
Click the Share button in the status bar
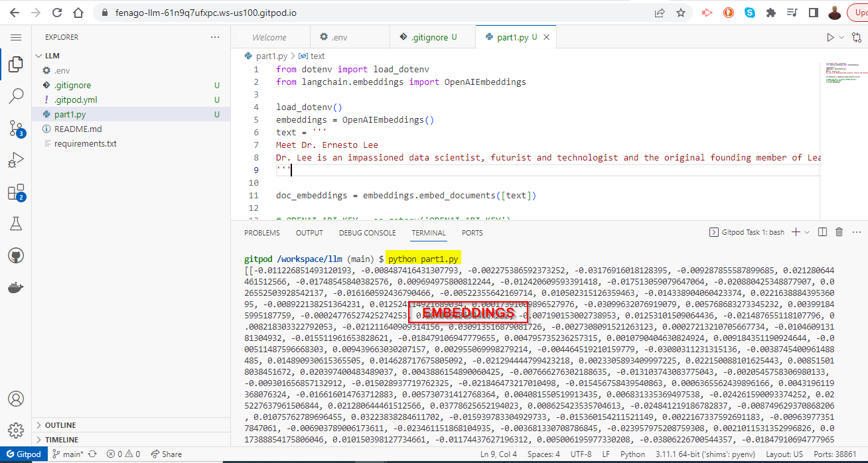(x=165, y=454)
